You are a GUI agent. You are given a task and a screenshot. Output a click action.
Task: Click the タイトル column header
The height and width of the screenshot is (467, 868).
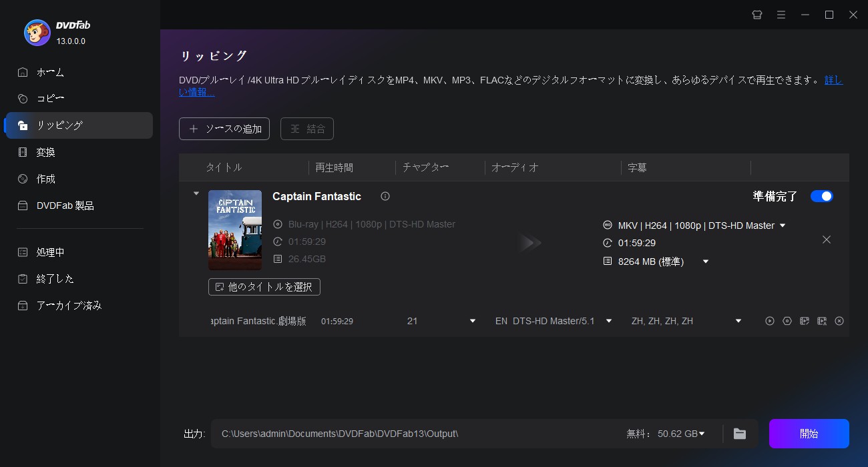[224, 167]
